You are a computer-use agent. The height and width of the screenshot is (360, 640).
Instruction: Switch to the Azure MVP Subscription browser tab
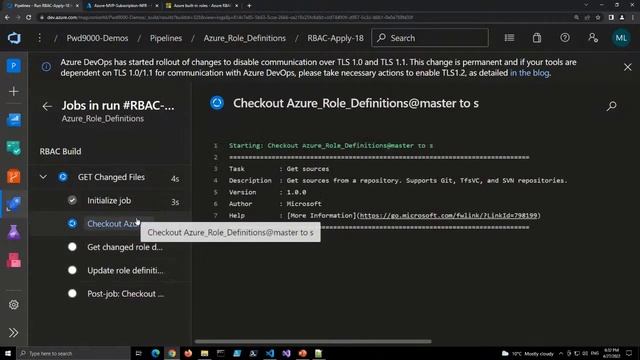[x=120, y=5]
